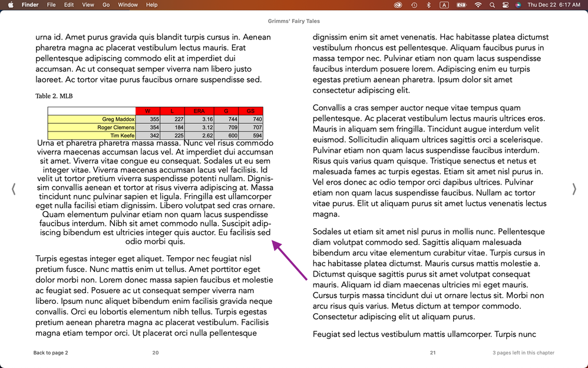Click paragraph starting 'Turpis egestas integer'

pyautogui.click(x=154, y=295)
